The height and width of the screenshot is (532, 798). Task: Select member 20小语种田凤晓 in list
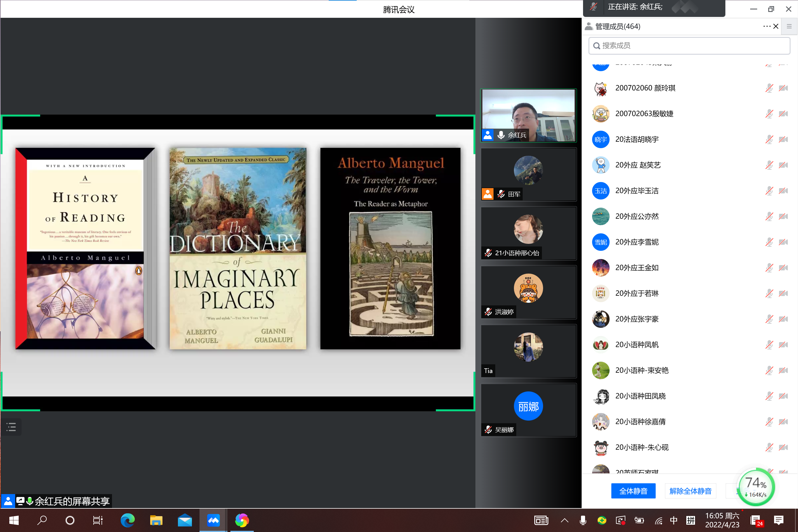click(x=640, y=396)
